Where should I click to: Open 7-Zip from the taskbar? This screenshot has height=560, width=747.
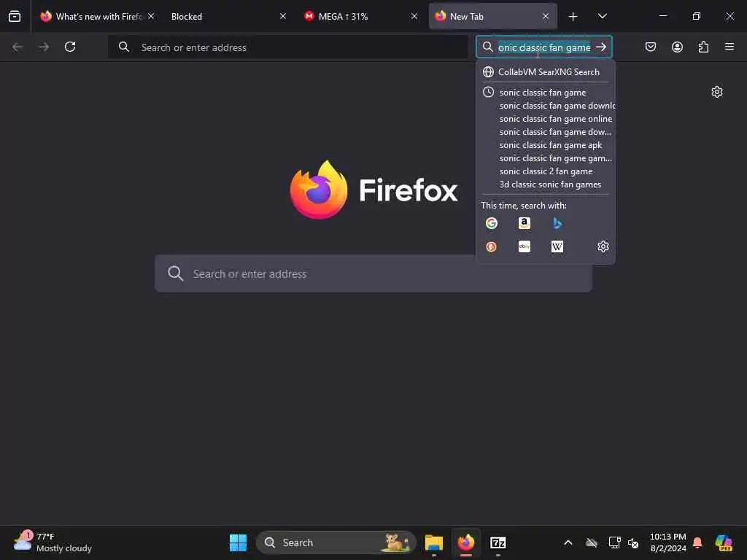(498, 542)
